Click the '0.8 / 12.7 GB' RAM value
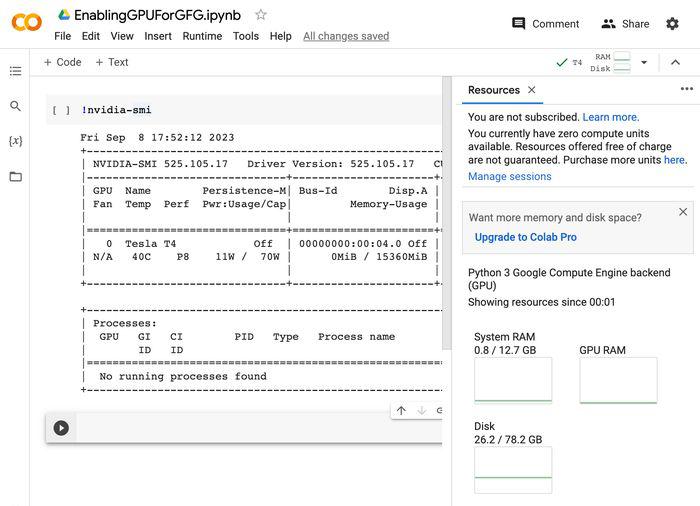Image resolution: width=700 pixels, height=506 pixels. pyautogui.click(x=505, y=350)
